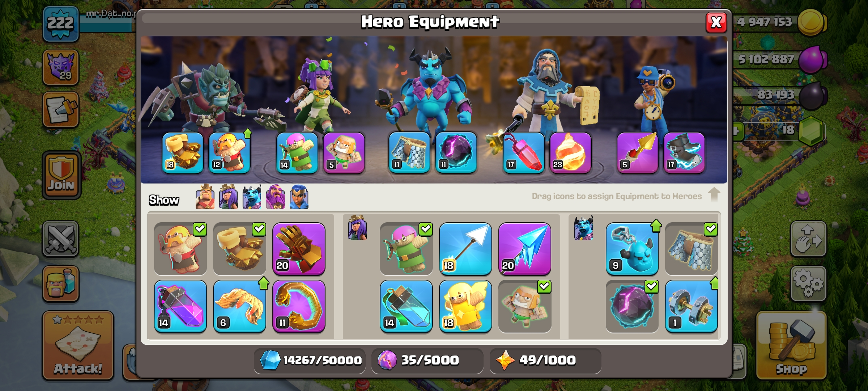868x391 pixels.
Task: Open the settings gears button
Action: (x=808, y=284)
